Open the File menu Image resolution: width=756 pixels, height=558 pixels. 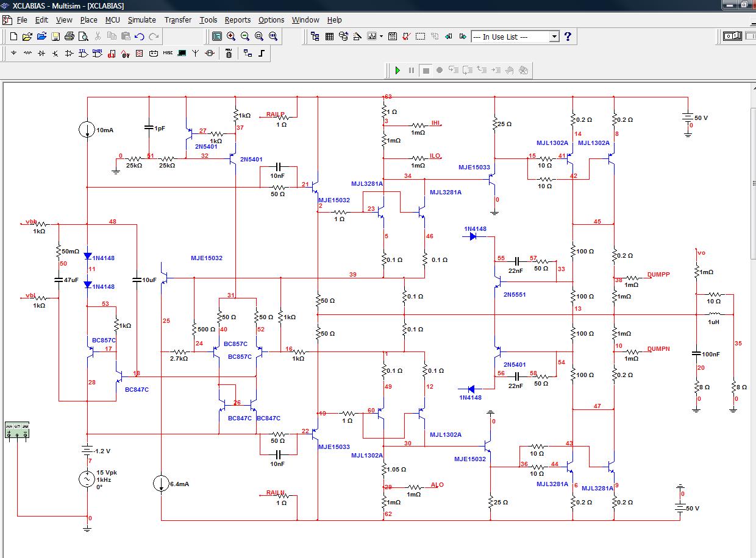pos(22,20)
